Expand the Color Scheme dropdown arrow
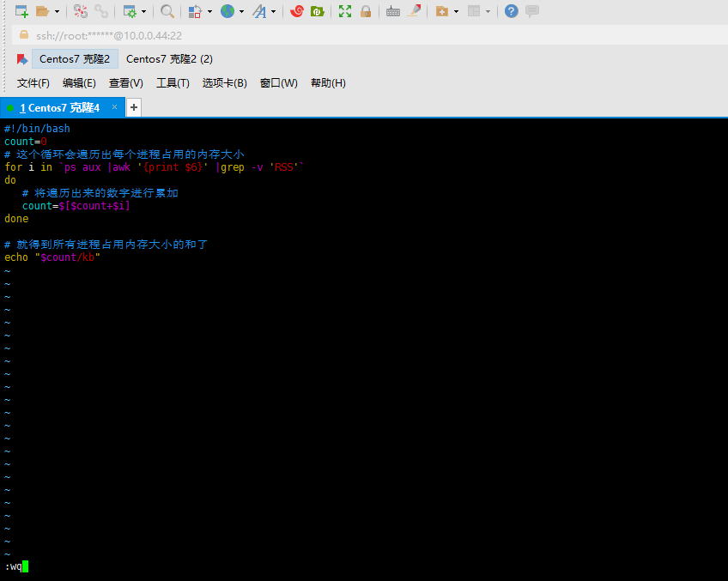The image size is (728, 581). coord(209,11)
